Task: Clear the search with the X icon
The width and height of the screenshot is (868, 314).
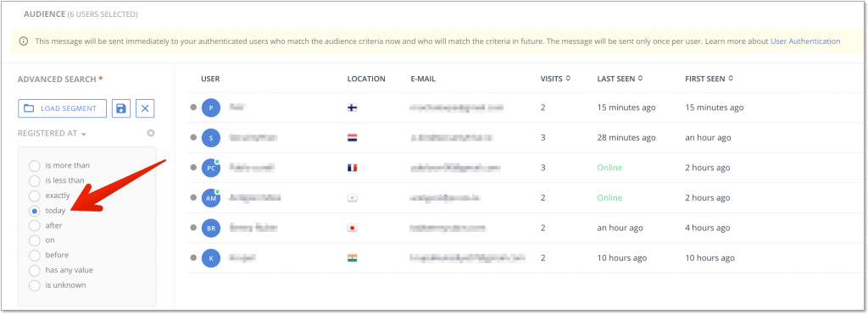Action: 145,108
